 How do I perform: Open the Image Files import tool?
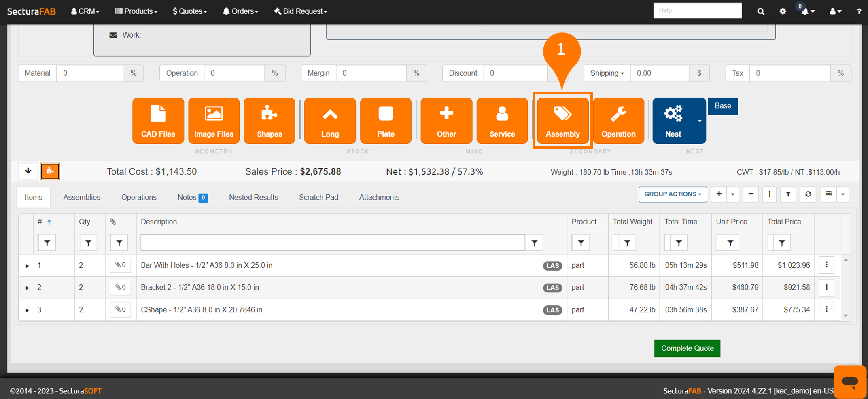click(x=214, y=121)
